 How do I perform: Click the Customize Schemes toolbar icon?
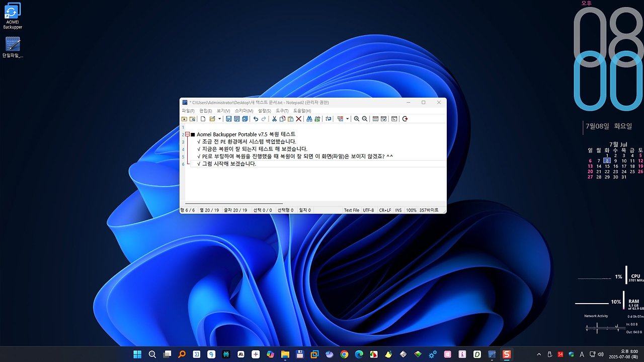point(383,119)
